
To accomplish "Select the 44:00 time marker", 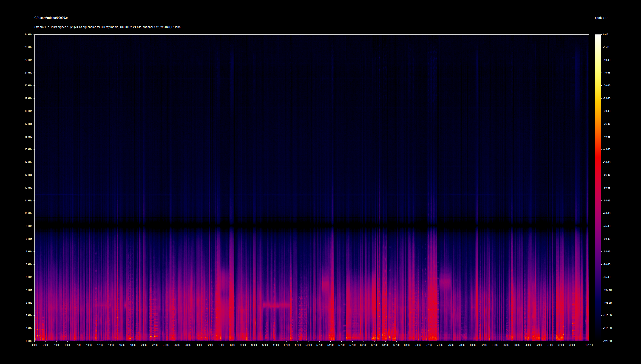I will [x=276, y=345].
